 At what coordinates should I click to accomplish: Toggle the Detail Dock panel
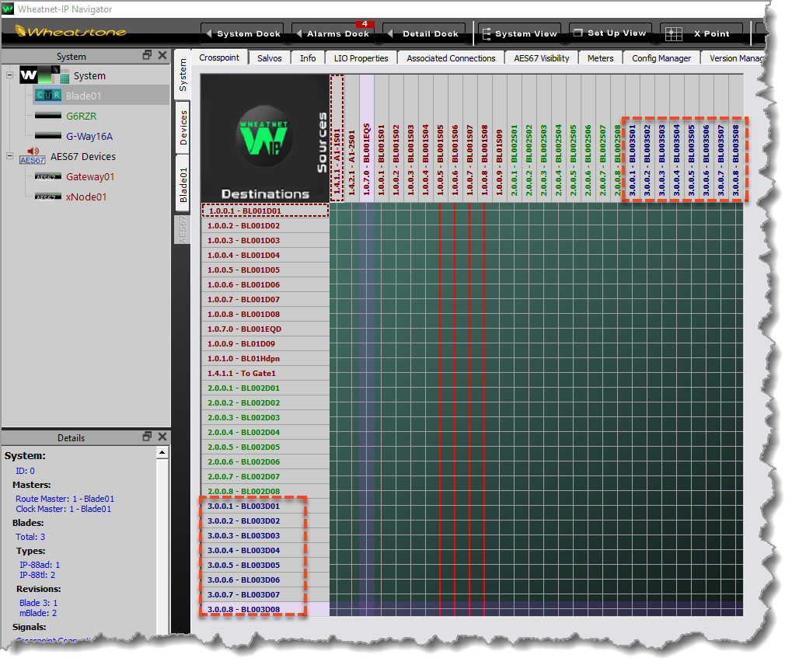[x=424, y=33]
